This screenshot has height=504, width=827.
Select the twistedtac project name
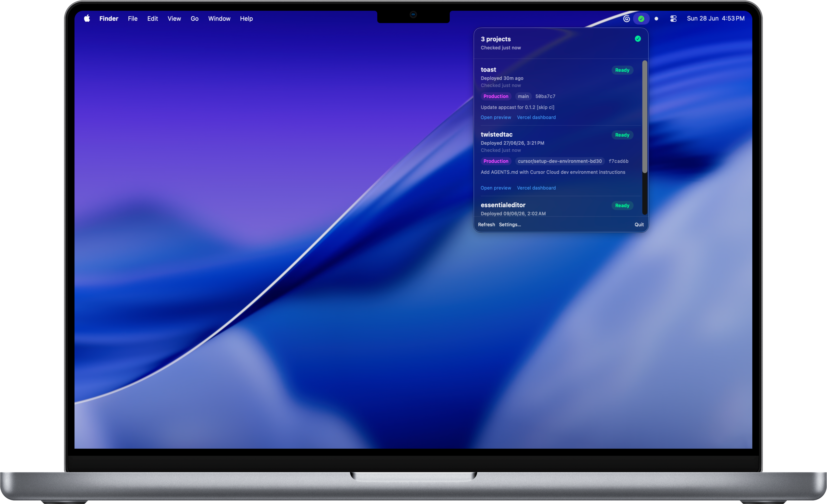point(496,134)
